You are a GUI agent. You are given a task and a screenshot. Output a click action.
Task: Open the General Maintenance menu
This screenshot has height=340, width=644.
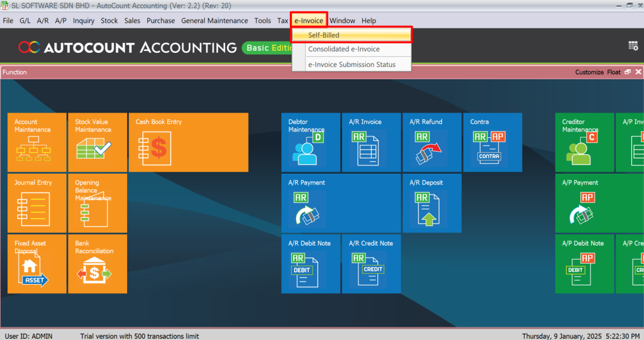tap(214, 21)
